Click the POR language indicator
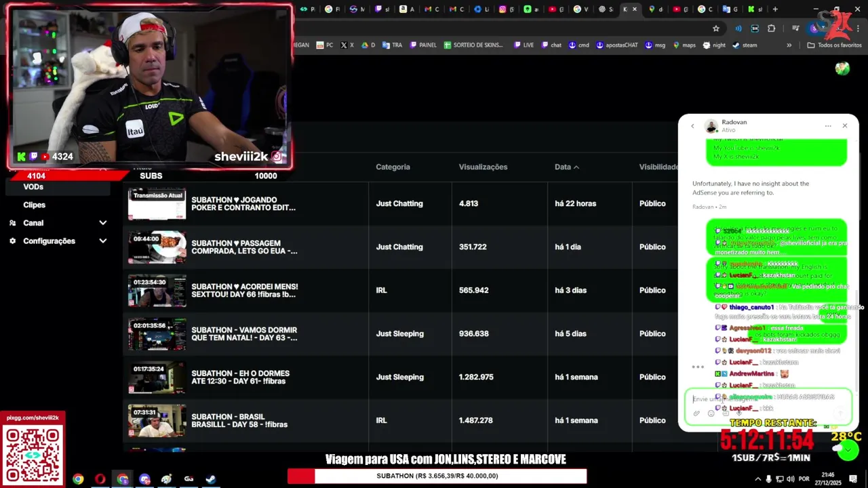 [x=804, y=479]
